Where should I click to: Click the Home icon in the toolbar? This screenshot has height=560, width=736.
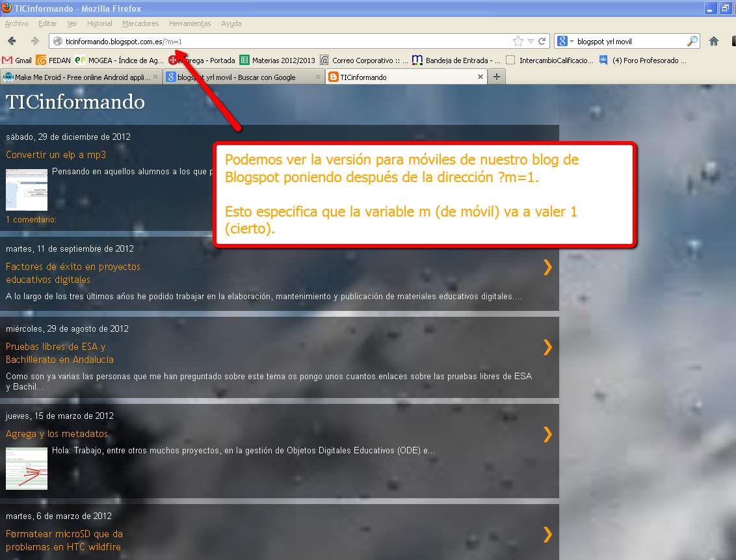click(x=714, y=41)
